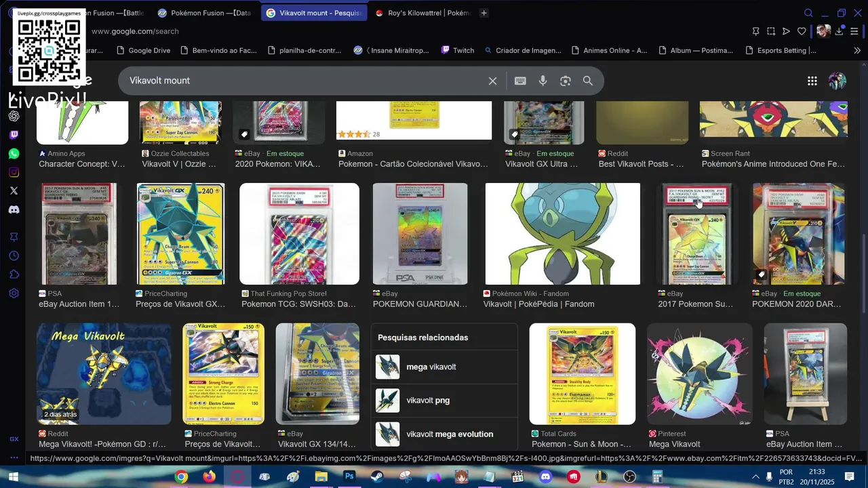Select related search mega vikavolt
Image resolution: width=868 pixels, height=488 pixels.
(x=444, y=367)
